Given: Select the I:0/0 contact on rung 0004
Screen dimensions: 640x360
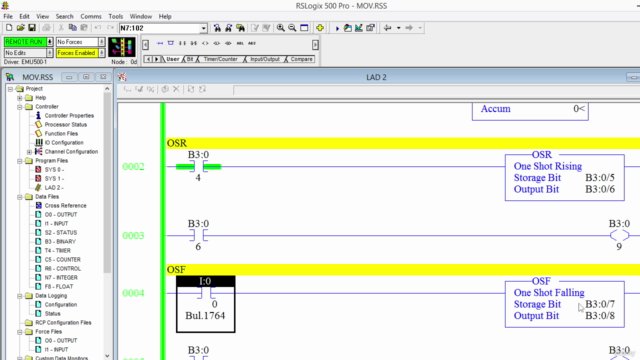Looking at the screenshot, I should pyautogui.click(x=206, y=304).
